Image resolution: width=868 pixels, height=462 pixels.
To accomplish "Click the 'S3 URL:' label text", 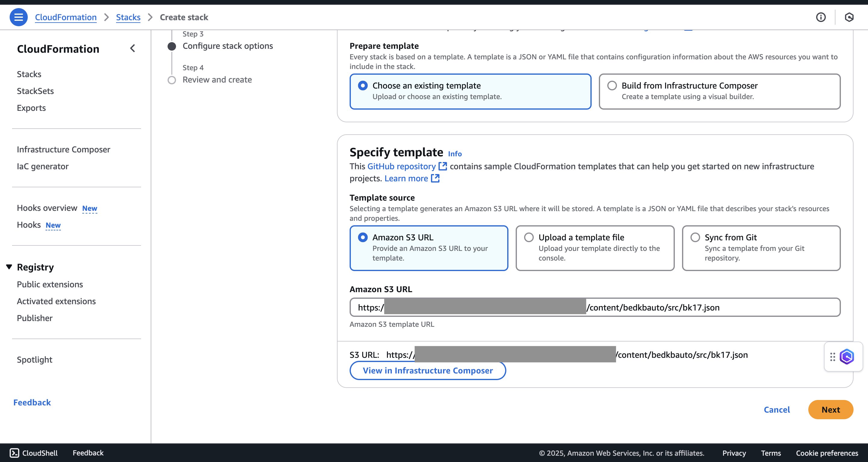I will pyautogui.click(x=364, y=355).
